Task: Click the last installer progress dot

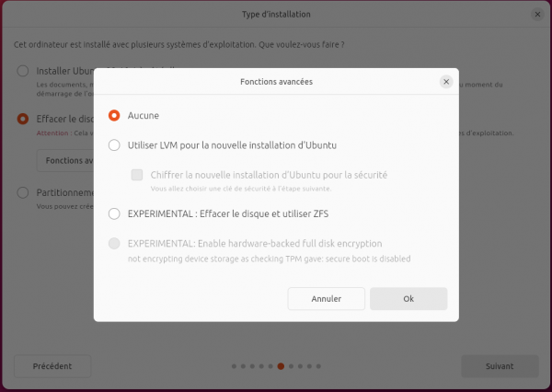Action: [x=318, y=366]
